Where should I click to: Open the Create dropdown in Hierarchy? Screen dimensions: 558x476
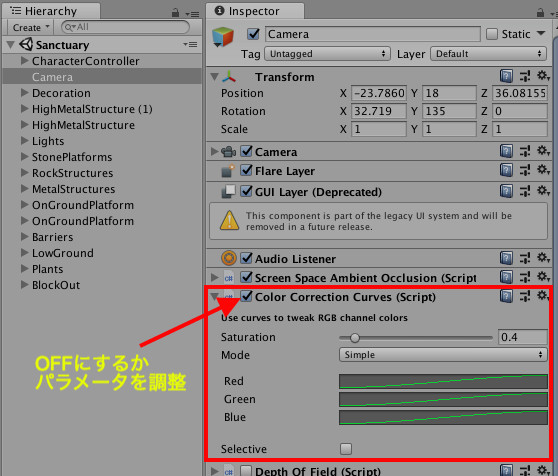click(x=30, y=27)
